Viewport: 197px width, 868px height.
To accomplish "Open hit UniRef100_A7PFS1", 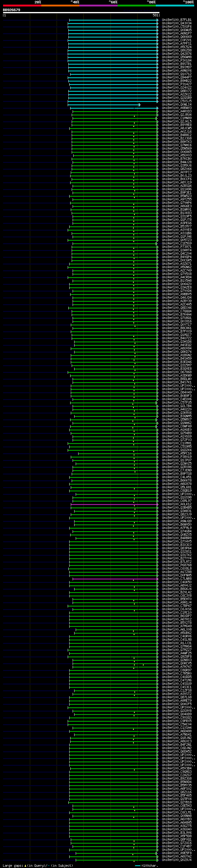I will 176,43.
